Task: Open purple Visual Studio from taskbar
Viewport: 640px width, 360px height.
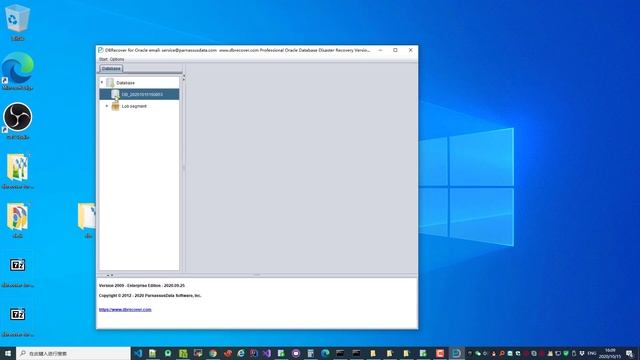Action: [x=267, y=353]
